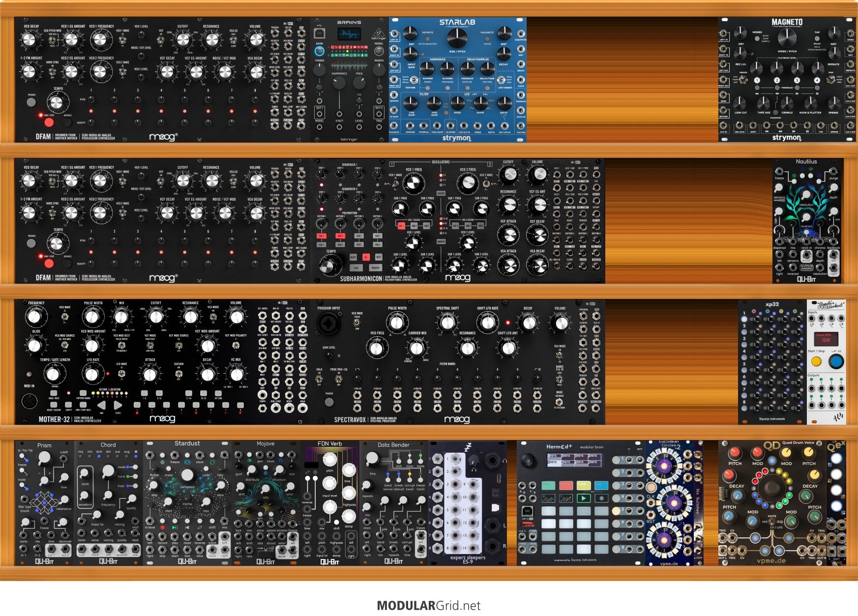This screenshot has width=858, height=616.
Task: Click the Spectral Shift knob on Spectravox
Action: 447,323
